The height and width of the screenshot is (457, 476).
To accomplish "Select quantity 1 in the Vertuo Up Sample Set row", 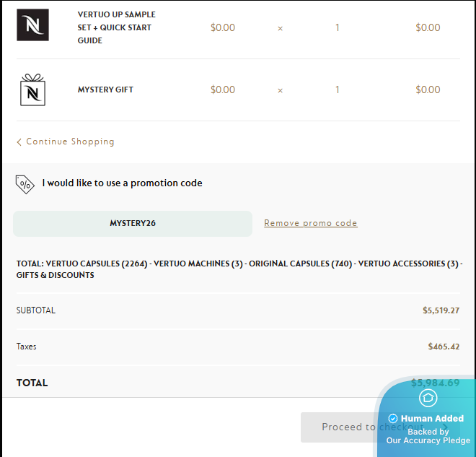I will tap(337, 28).
